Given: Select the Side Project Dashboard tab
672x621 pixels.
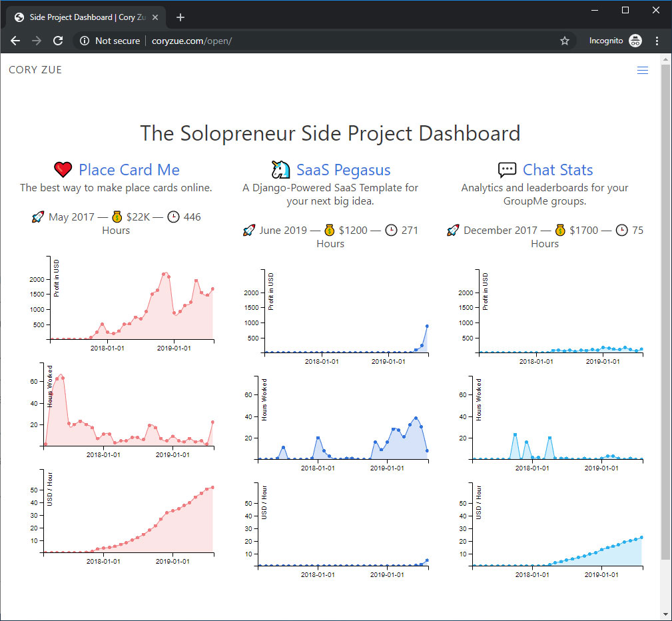Looking at the screenshot, I should coord(80,17).
